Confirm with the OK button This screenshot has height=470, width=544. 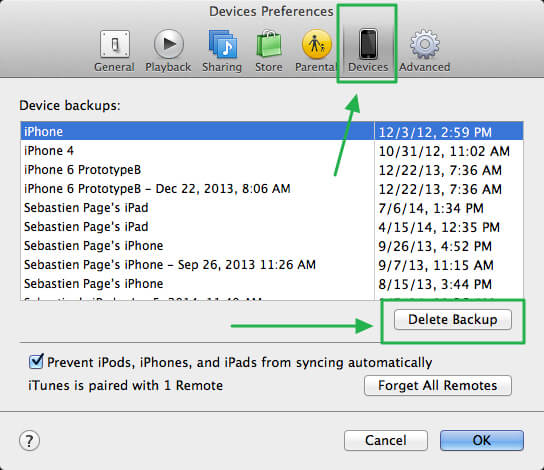(x=482, y=441)
